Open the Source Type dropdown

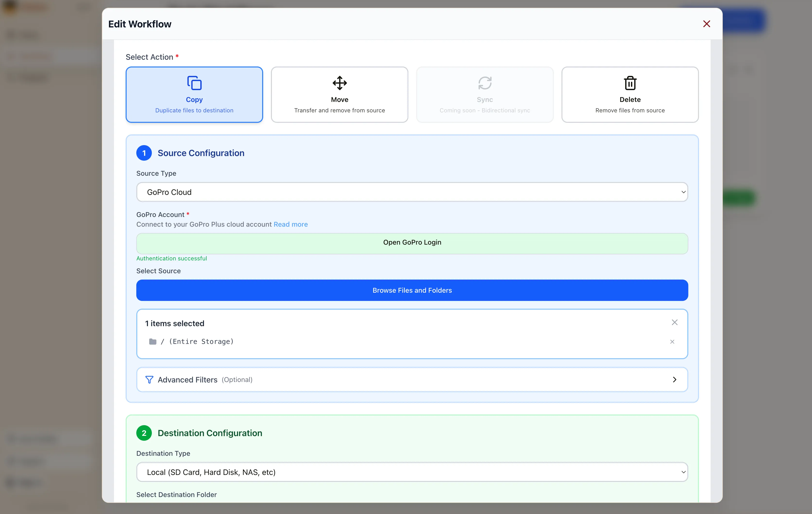tap(412, 192)
